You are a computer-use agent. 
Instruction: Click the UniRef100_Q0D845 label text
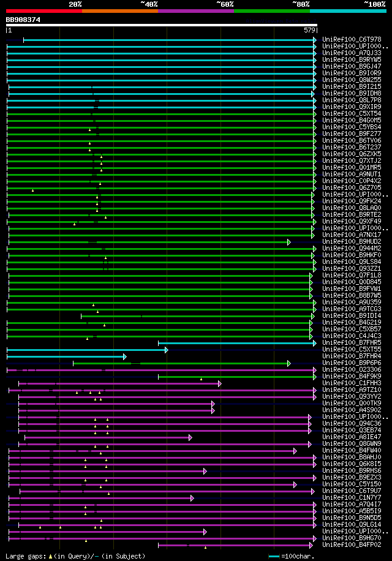tap(352, 282)
